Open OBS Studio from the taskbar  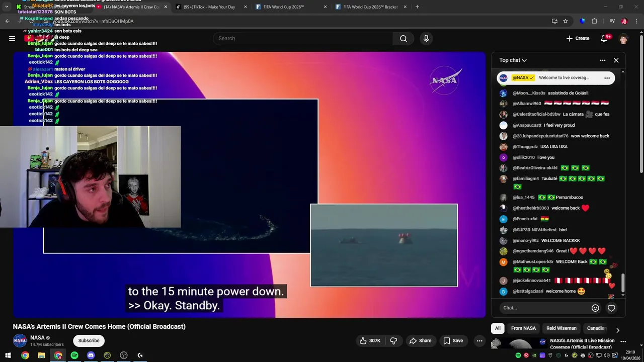pyautogui.click(x=124, y=355)
